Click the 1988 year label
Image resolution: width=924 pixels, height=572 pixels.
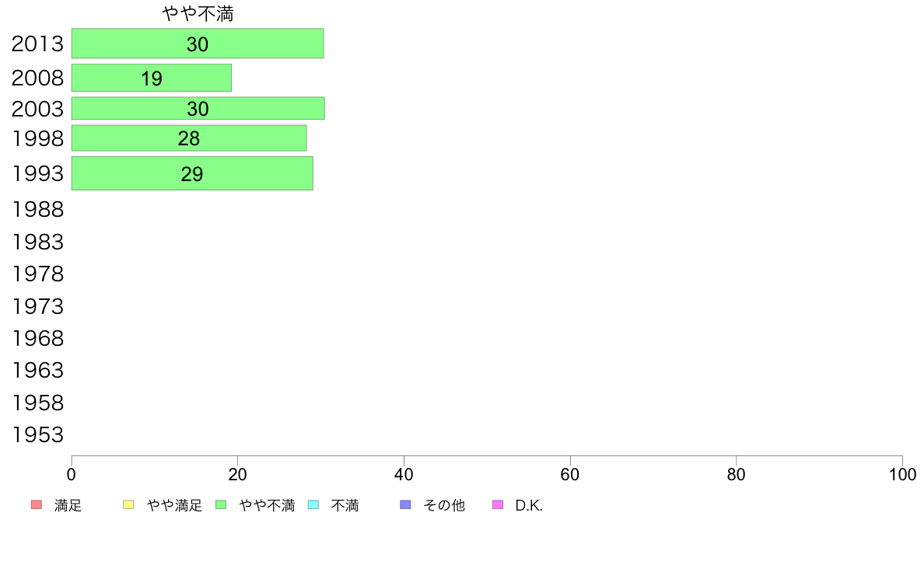(x=37, y=210)
